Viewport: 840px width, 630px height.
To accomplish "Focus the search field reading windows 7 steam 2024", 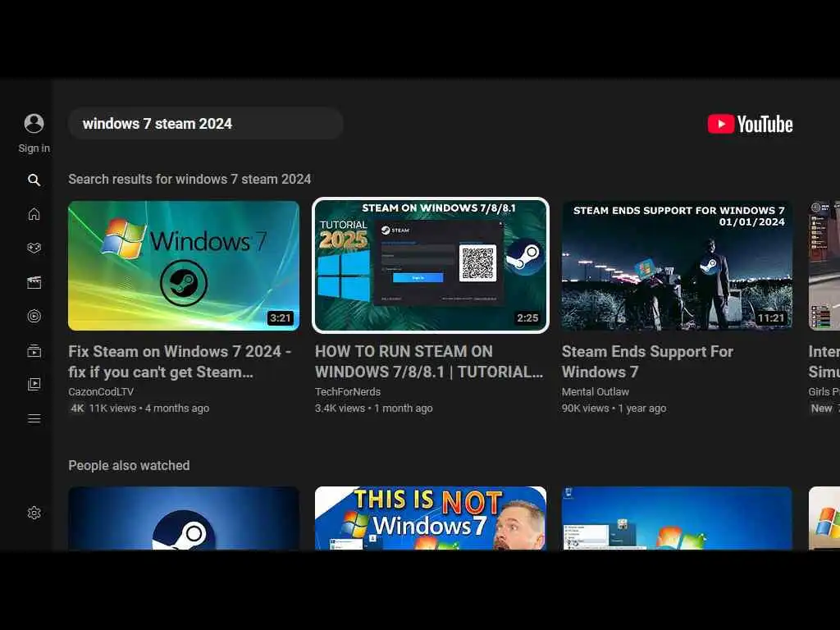I will (x=206, y=124).
